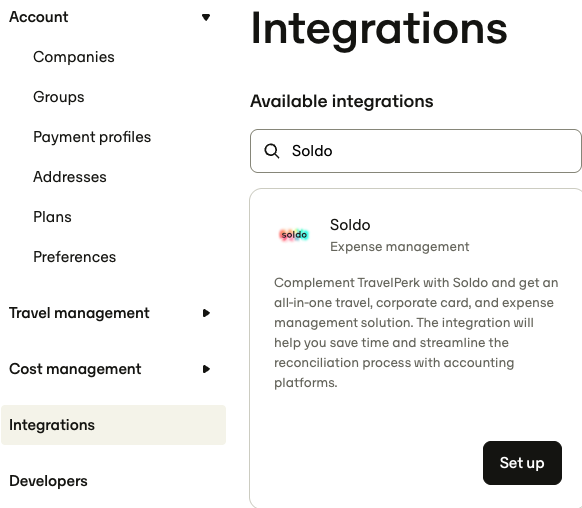582x508 pixels.
Task: Click the Account heading label
Action: [x=39, y=17]
